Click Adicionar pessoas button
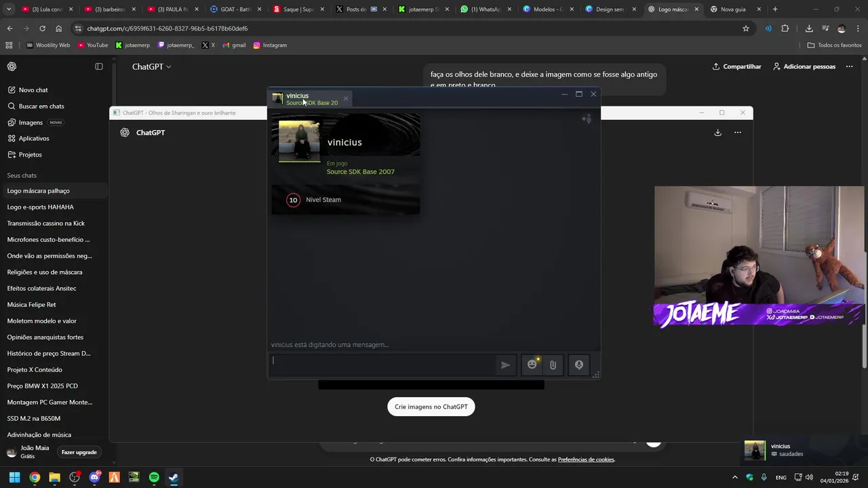Viewport: 868px width, 488px height. (x=804, y=66)
